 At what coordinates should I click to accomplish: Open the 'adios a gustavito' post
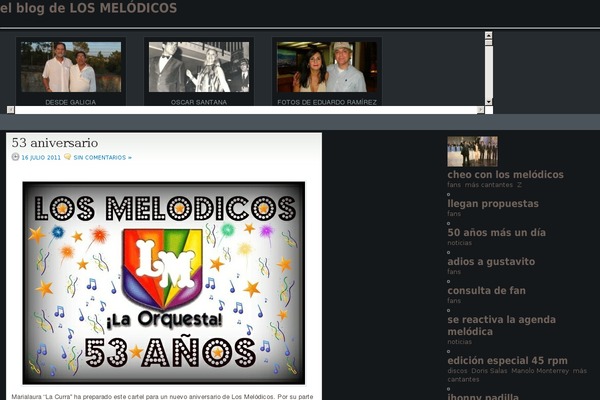491,262
